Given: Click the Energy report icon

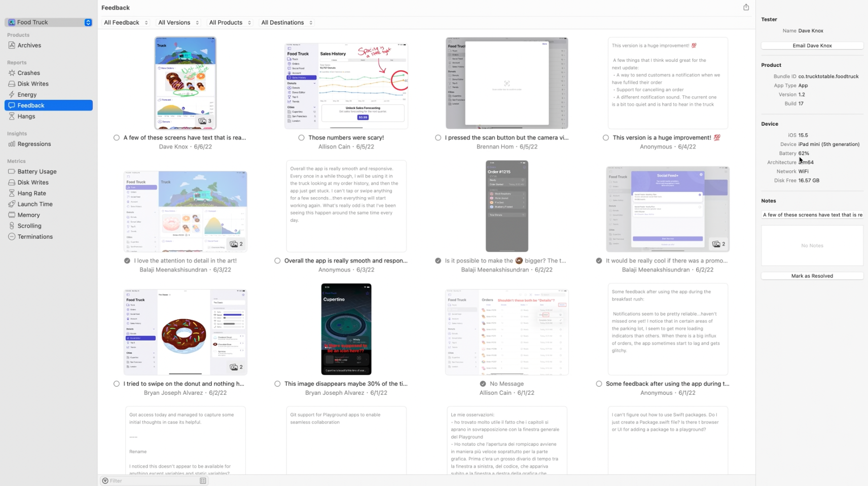Looking at the screenshot, I should click(x=12, y=94).
